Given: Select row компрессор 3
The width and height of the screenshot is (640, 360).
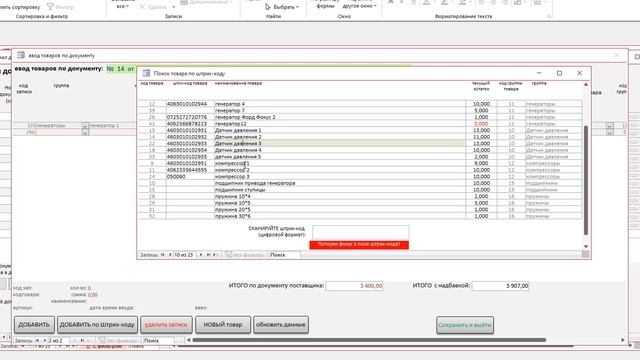Looking at the screenshot, I should [360, 177].
